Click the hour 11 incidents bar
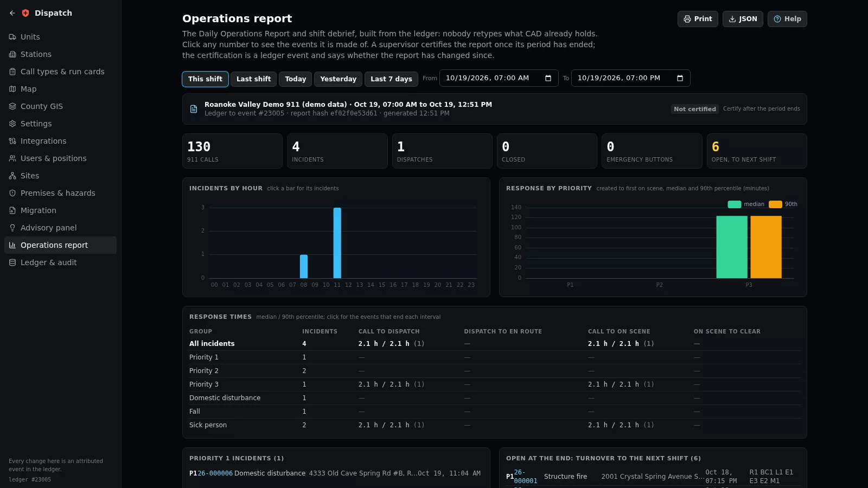This screenshot has height=488, width=868. point(337,243)
